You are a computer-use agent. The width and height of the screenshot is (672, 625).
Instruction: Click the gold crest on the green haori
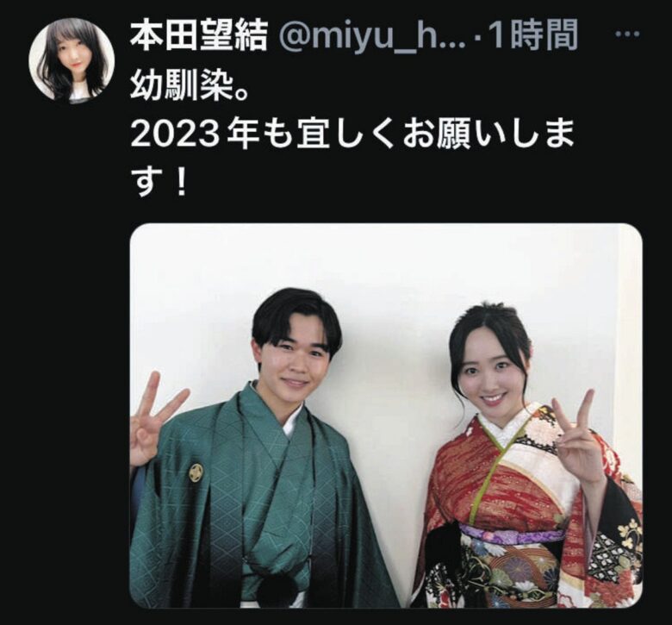coord(196,472)
